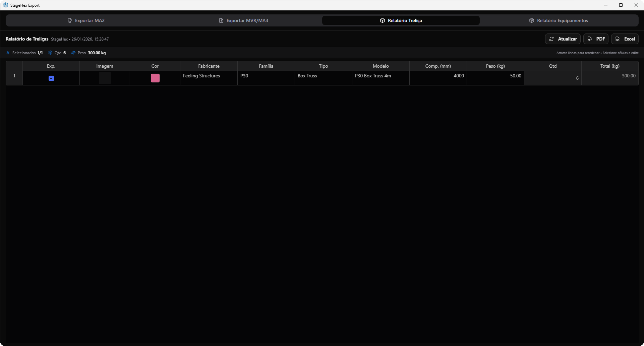This screenshot has width=644, height=346.
Task: Click the Peso (kg) column header
Action: point(495,66)
